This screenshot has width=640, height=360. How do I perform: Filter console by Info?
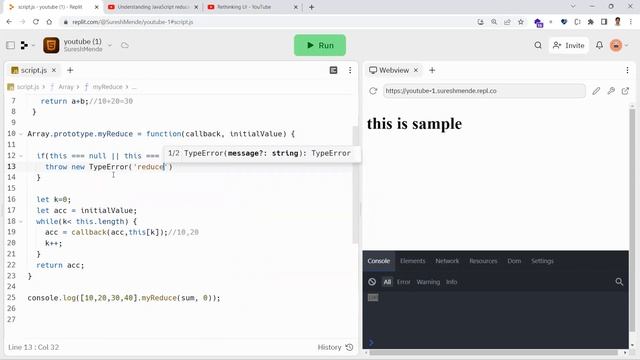451,282
